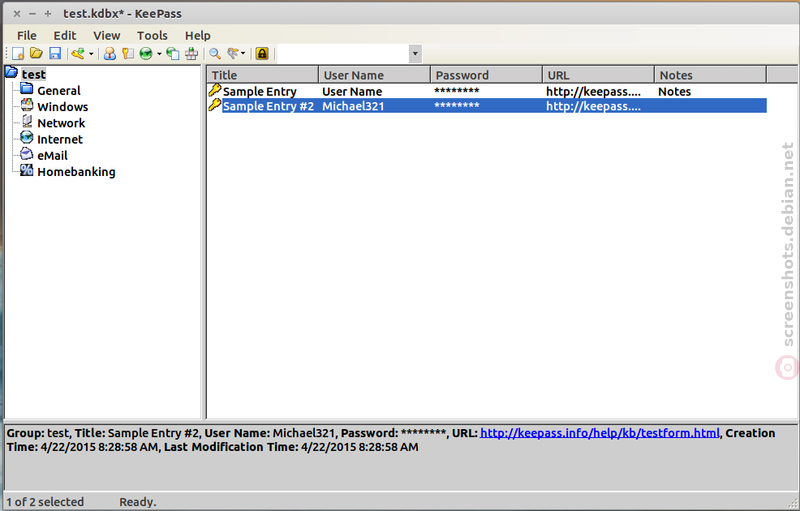Open the quick search dropdown arrow
The height and width of the screenshot is (511, 800).
415,54
